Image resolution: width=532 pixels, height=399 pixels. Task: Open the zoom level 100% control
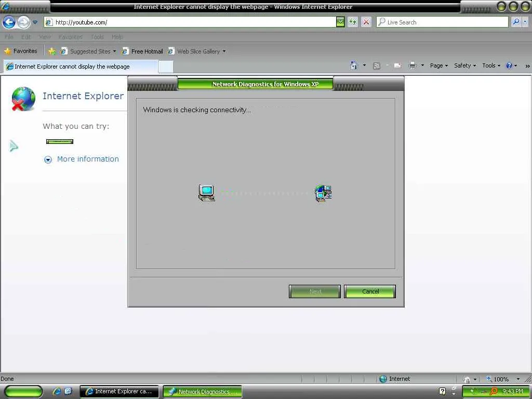498,379
